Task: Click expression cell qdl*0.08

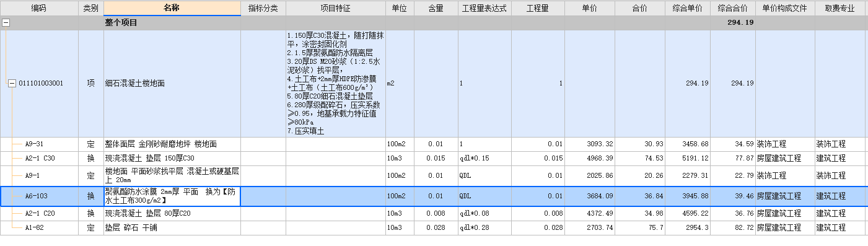Action: click(x=484, y=214)
